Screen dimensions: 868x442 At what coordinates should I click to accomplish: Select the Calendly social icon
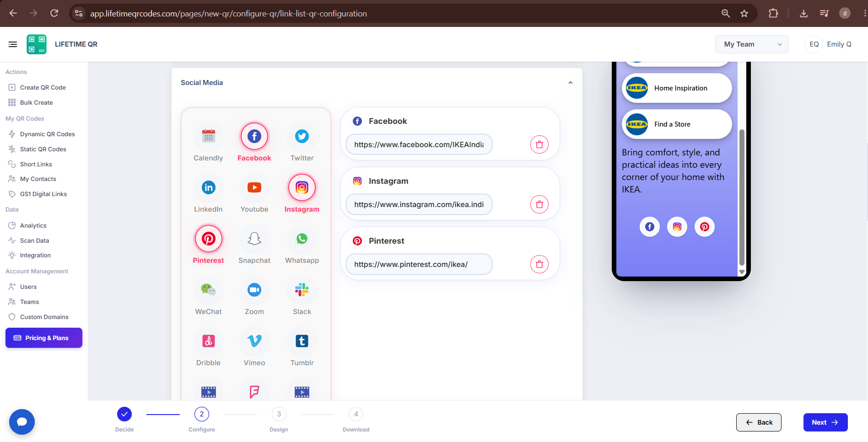208,136
